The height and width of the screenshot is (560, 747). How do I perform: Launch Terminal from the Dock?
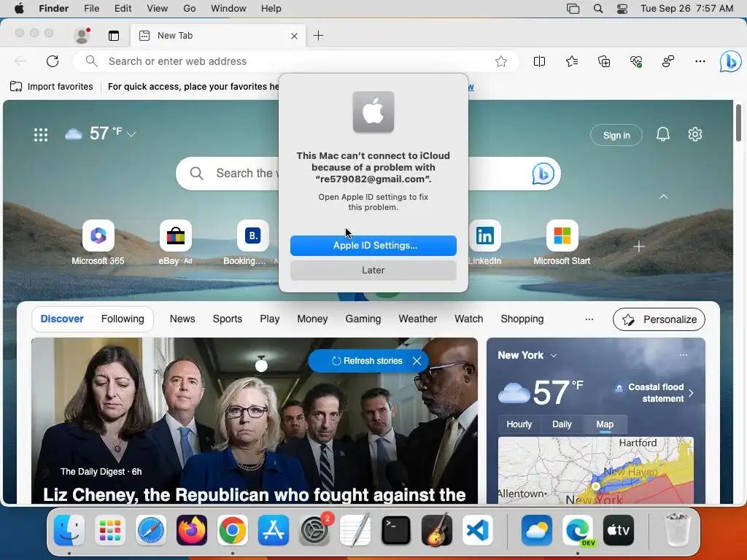[x=396, y=530]
